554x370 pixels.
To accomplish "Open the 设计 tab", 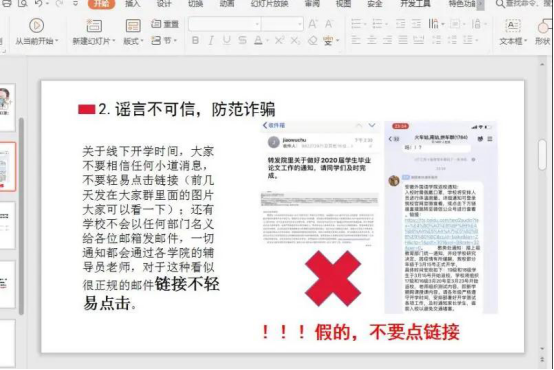I will pyautogui.click(x=164, y=4).
